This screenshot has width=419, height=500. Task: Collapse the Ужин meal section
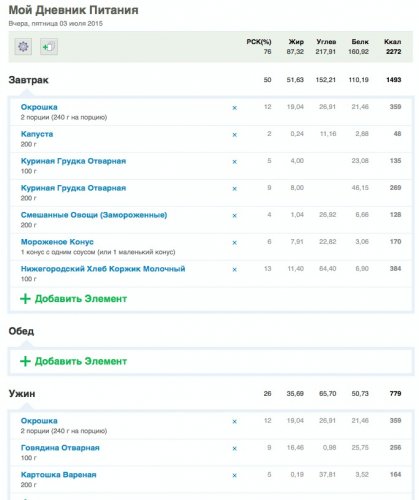[x=22, y=394]
